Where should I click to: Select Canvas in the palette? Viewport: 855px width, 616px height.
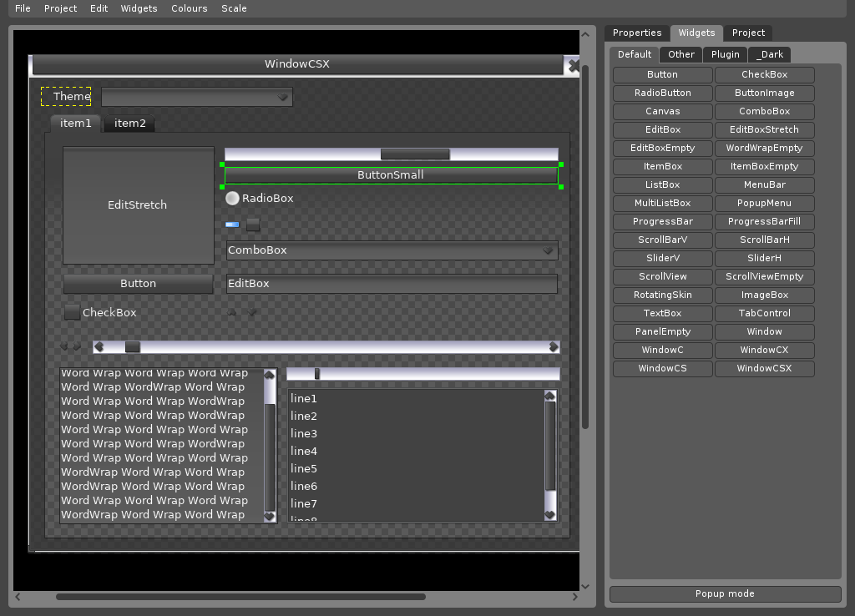(662, 111)
